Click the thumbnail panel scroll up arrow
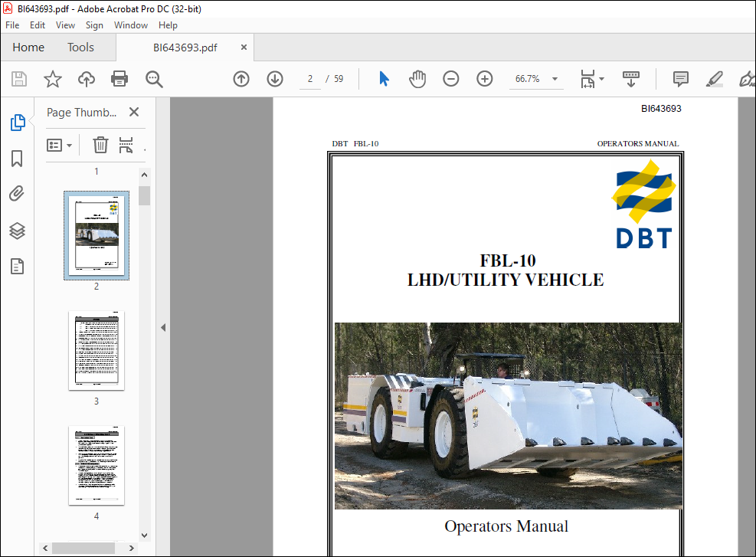The image size is (756, 557). (x=144, y=175)
